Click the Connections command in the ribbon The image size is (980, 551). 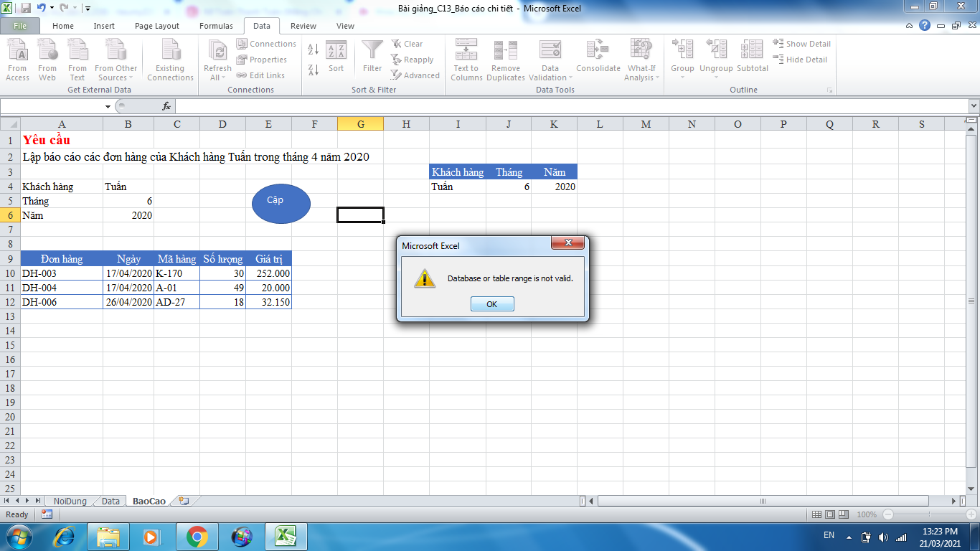coord(266,44)
